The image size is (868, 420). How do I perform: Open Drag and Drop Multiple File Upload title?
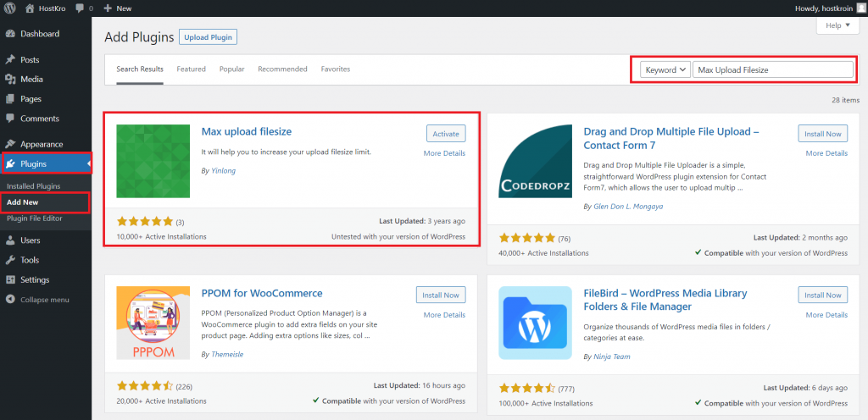click(x=671, y=138)
